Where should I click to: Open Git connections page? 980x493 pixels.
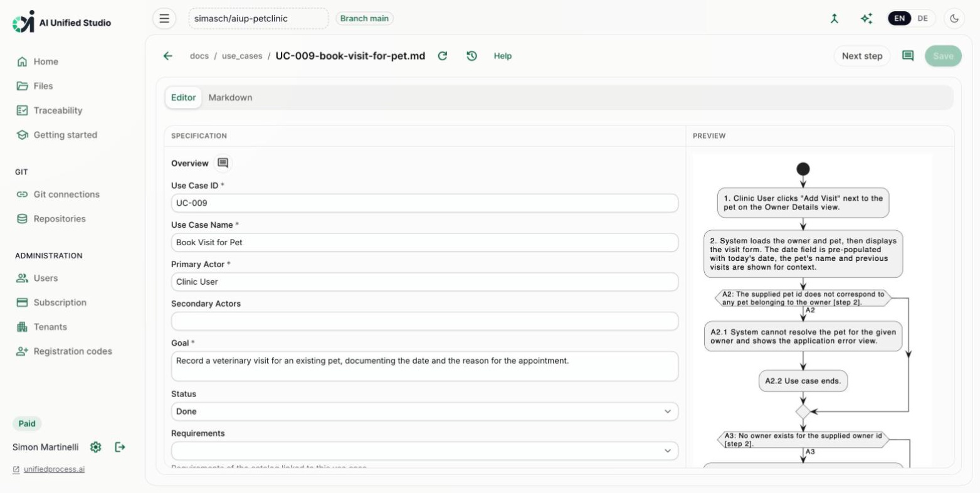(x=66, y=194)
